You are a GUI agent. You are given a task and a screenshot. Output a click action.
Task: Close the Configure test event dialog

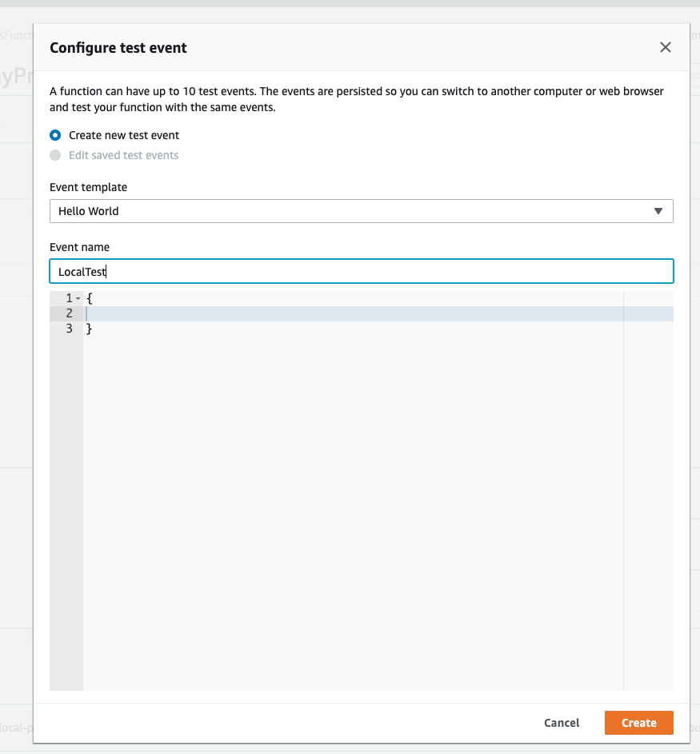coord(665,47)
